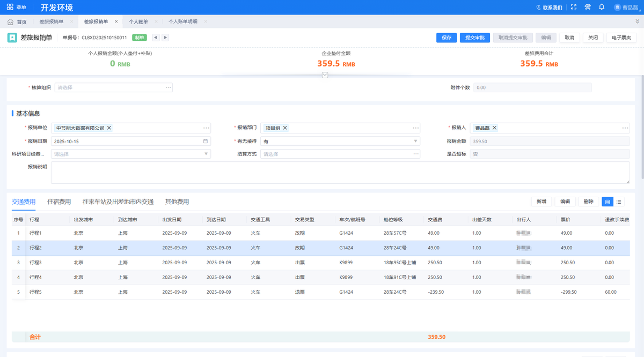Remove 项目组 tag from 报销部门
Screen dimensions: 644x357
tap(285, 128)
